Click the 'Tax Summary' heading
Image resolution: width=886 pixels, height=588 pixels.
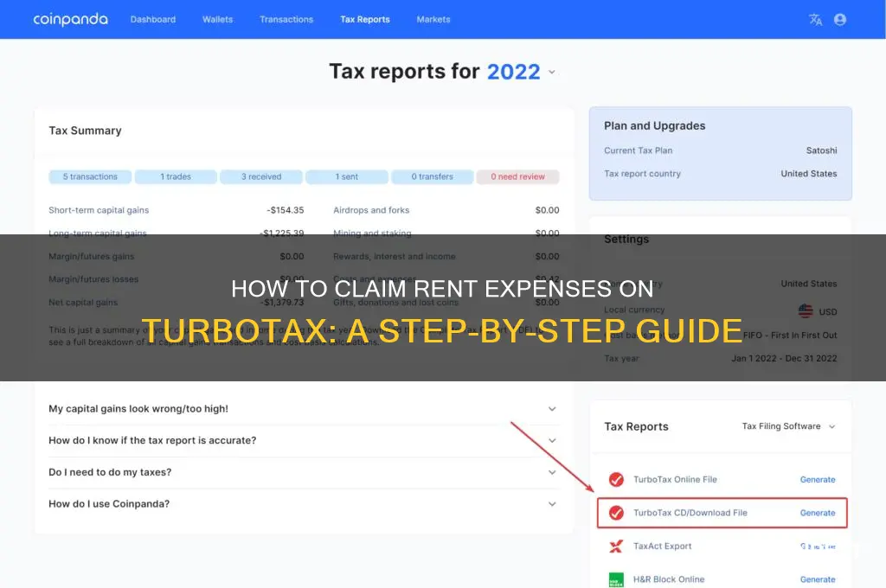coord(86,131)
